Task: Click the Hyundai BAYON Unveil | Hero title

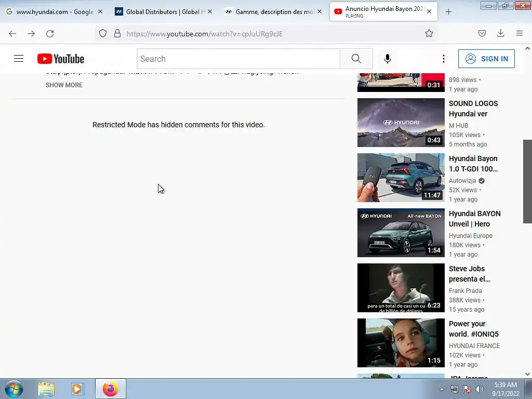Action: 475,219
